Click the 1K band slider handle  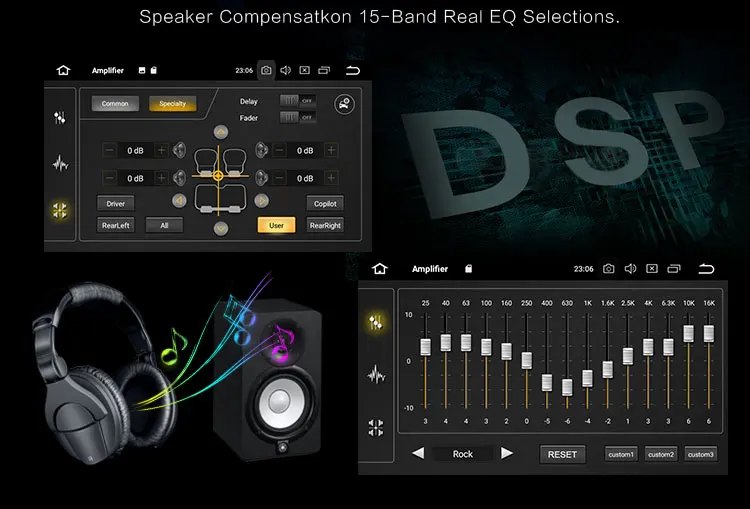coord(587,378)
